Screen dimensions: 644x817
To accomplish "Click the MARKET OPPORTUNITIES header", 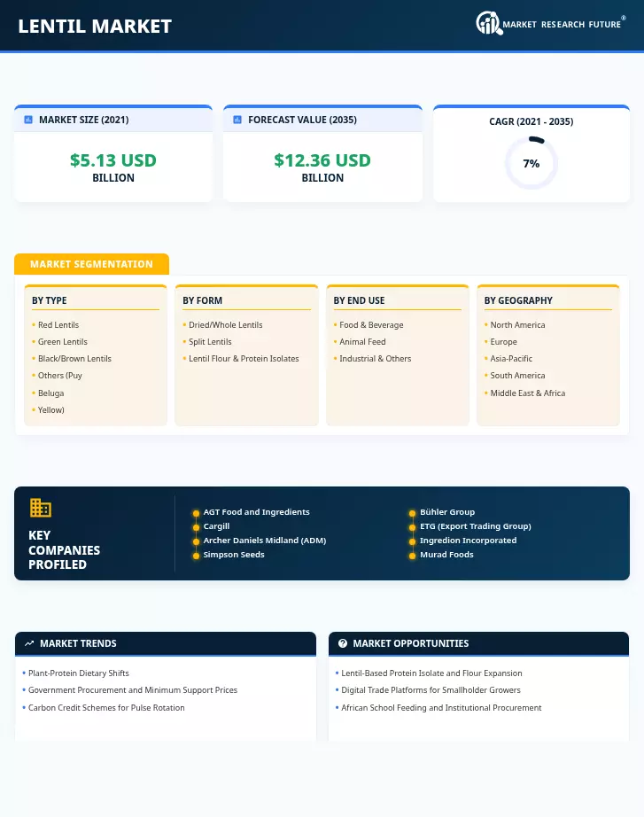I will pos(410,643).
